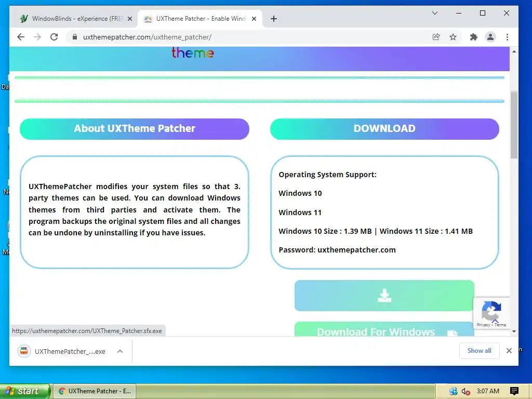Click the browser forward arrow
This screenshot has width=532, height=399.
37,37
